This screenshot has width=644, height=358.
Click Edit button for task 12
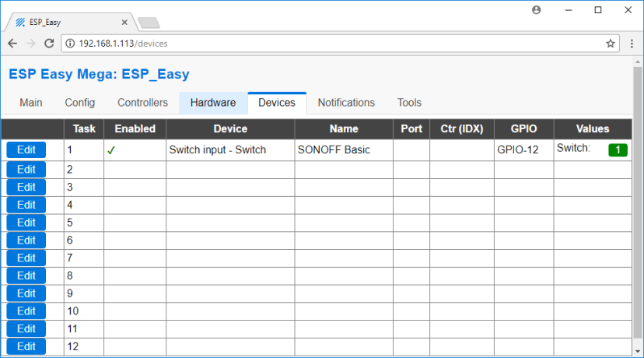tap(26, 347)
